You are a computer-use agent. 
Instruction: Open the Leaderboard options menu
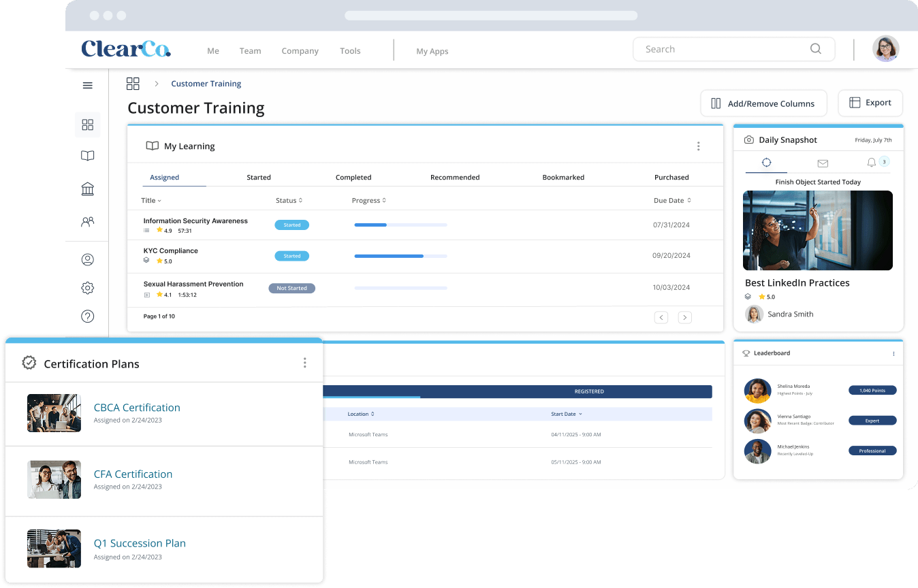[893, 354]
